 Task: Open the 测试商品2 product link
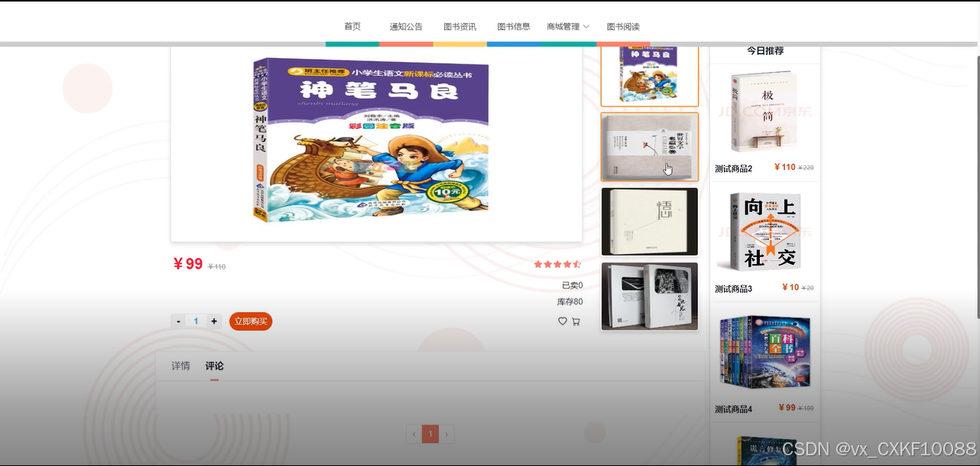734,168
